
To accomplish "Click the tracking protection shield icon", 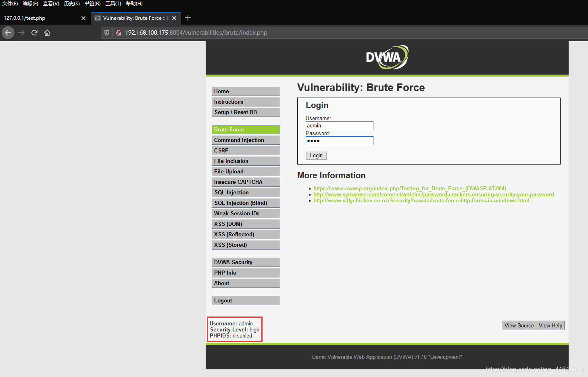I will tap(107, 33).
